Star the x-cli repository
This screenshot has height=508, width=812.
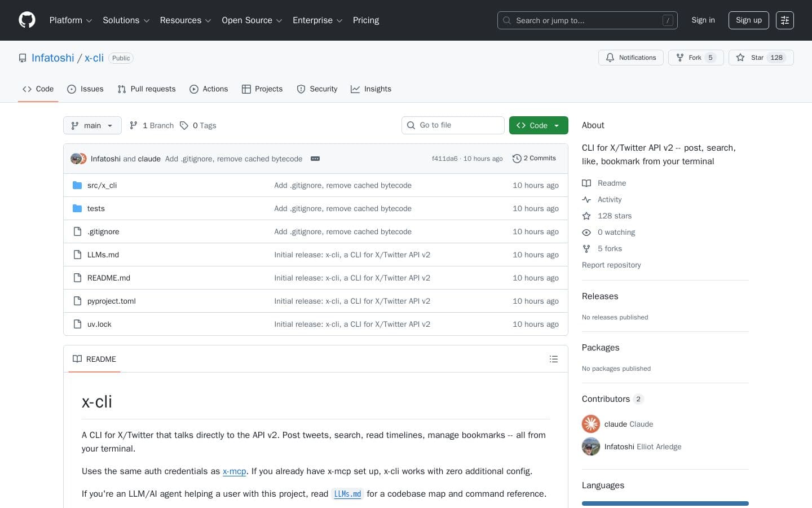pos(757,58)
